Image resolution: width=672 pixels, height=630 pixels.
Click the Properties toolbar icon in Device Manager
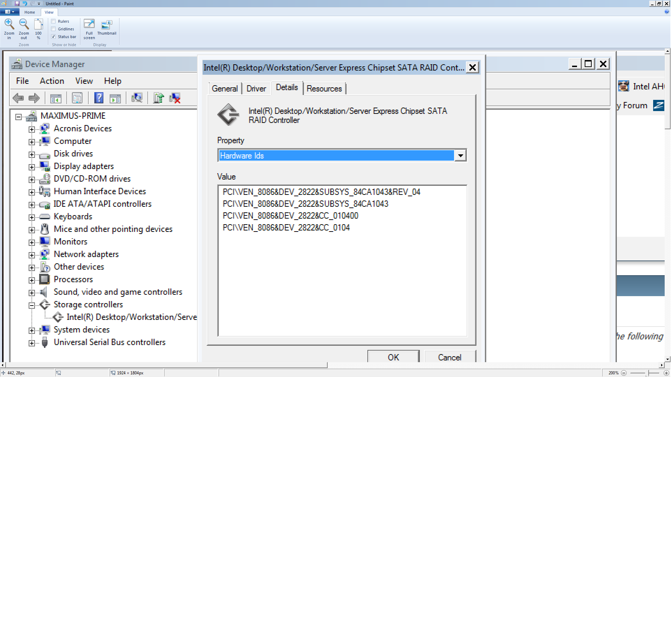point(77,98)
